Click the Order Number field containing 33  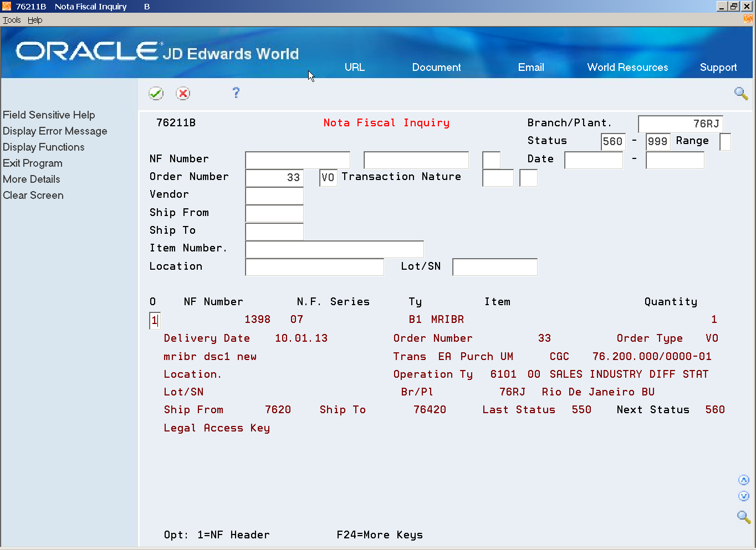point(274,178)
